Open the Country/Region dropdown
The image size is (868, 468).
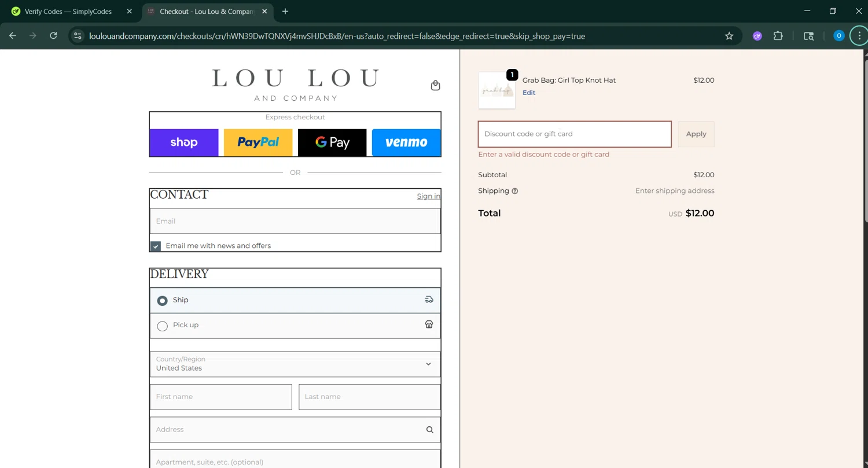click(295, 364)
